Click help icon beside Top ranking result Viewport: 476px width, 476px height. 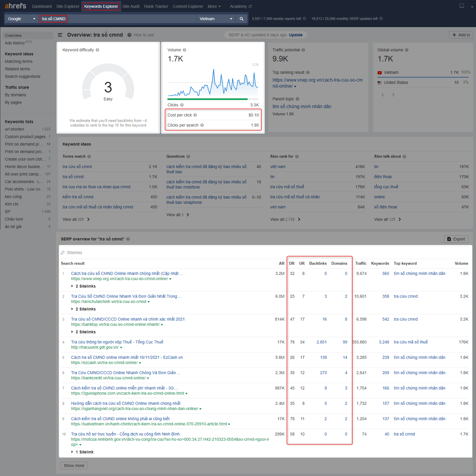pyautogui.click(x=308, y=72)
